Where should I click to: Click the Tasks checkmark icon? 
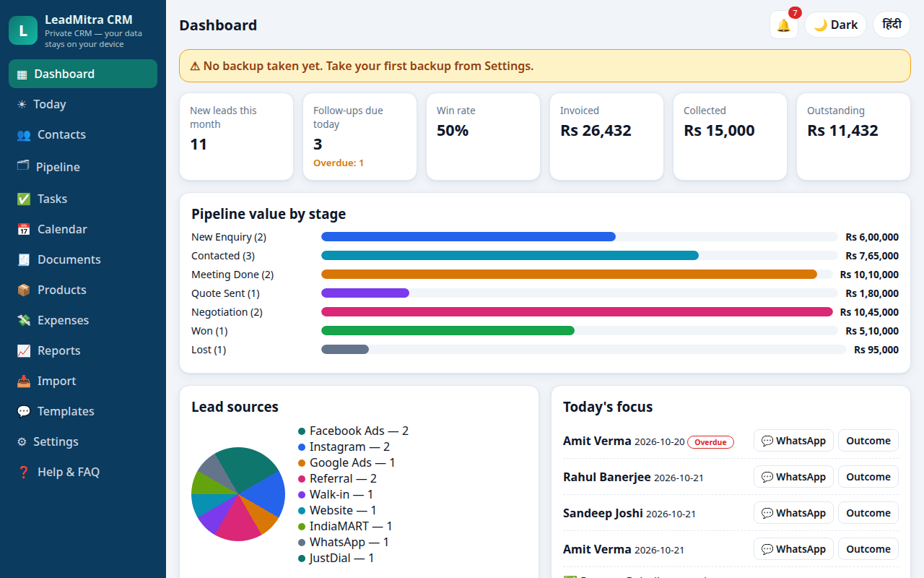pos(24,199)
